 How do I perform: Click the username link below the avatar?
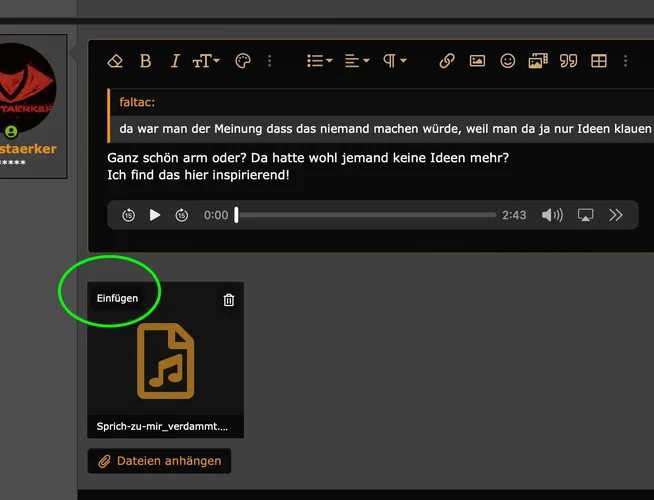tap(28, 149)
